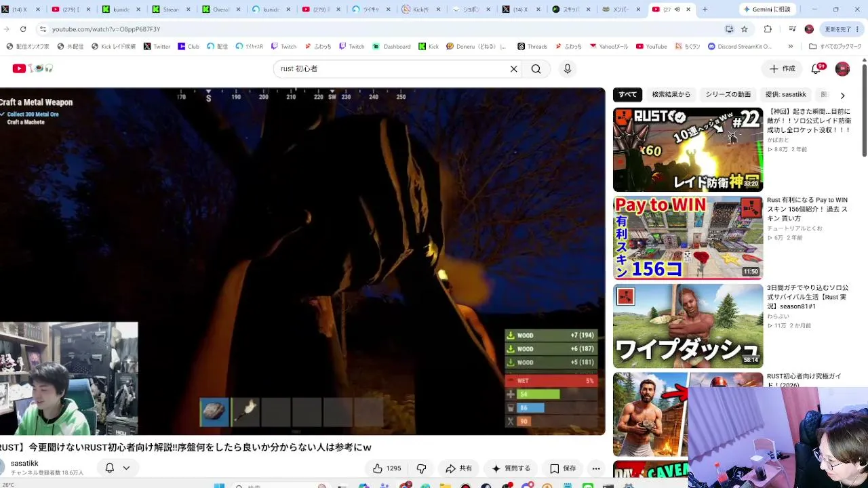Viewport: 868px width, 488px height.
Task: Open the site info icon beside the URL
Action: [43, 29]
